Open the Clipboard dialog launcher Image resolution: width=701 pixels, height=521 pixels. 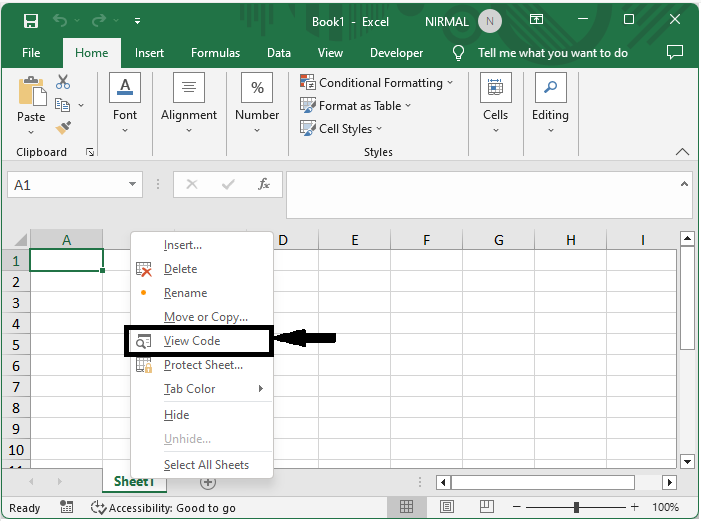tap(90, 152)
